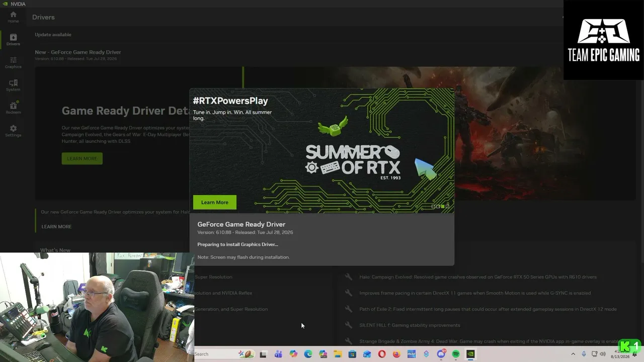Viewport: 644px width, 362px height.
Task: Launch Firefox from the taskbar
Action: click(x=396, y=354)
